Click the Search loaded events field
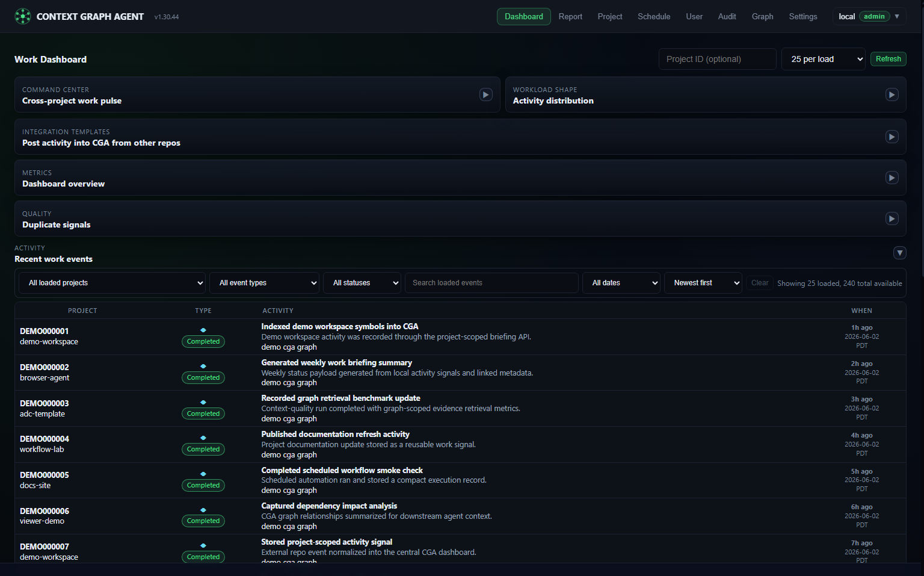 tap(491, 283)
